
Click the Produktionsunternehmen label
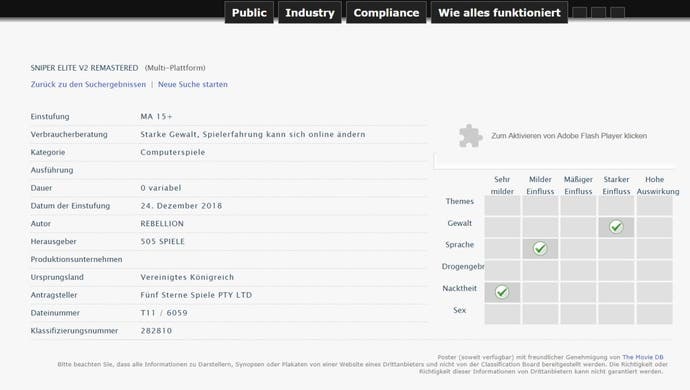click(77, 259)
